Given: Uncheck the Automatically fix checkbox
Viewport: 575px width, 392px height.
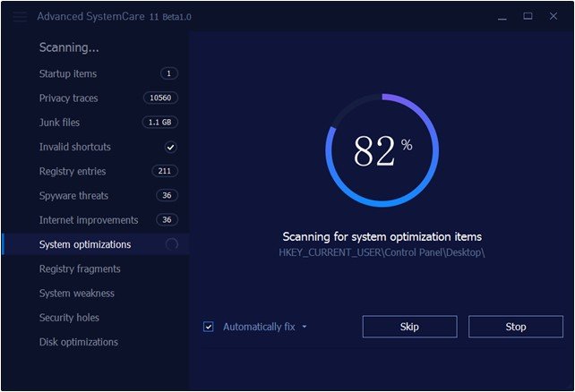Looking at the screenshot, I should 209,327.
